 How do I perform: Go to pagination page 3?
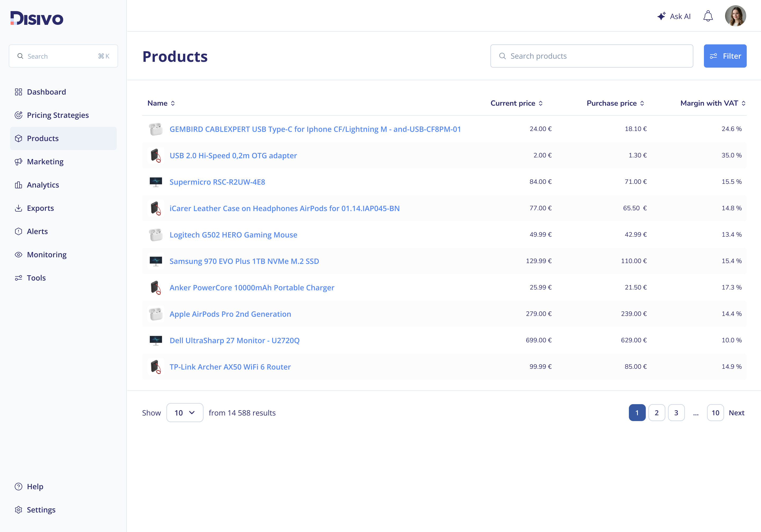pyautogui.click(x=676, y=413)
